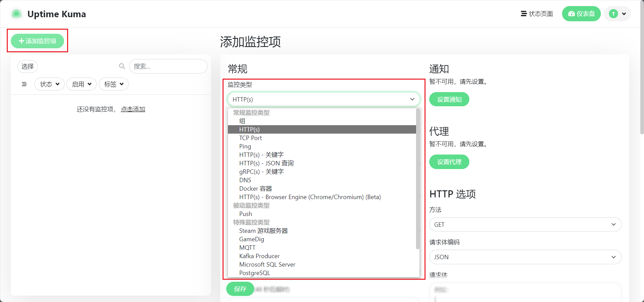Click the monitor type list scrollbar

(418, 179)
